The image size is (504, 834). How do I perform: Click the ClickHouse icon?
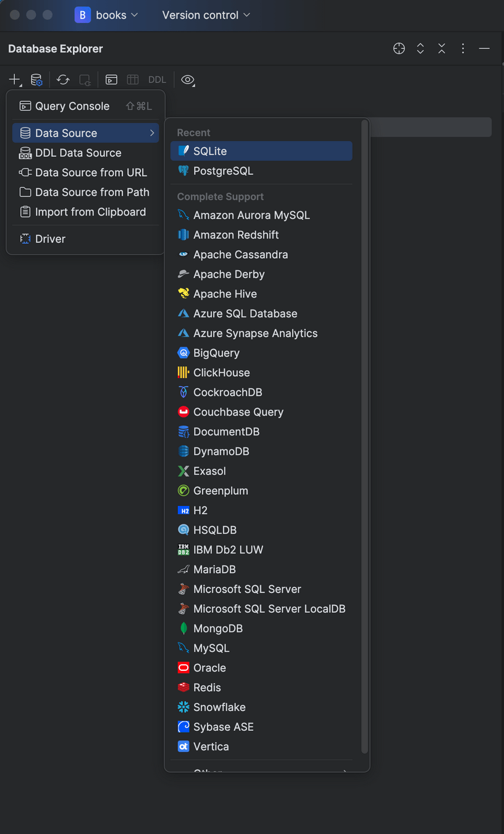tap(183, 373)
